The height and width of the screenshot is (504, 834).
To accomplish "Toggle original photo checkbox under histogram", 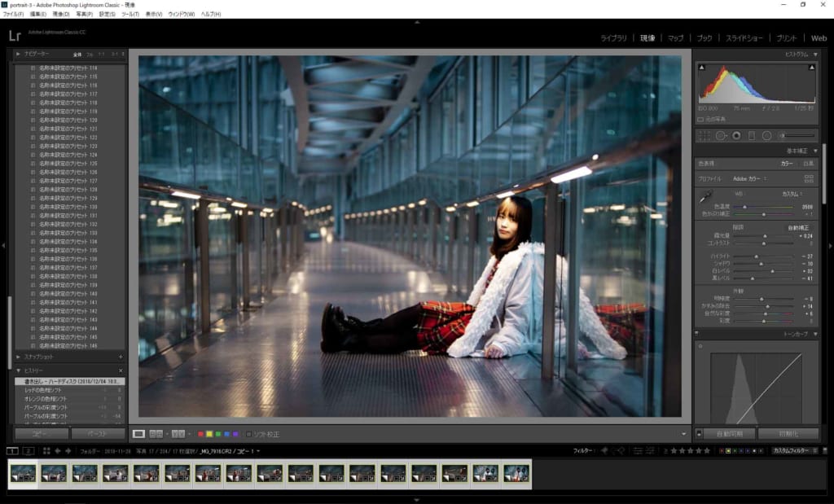I will [x=700, y=120].
